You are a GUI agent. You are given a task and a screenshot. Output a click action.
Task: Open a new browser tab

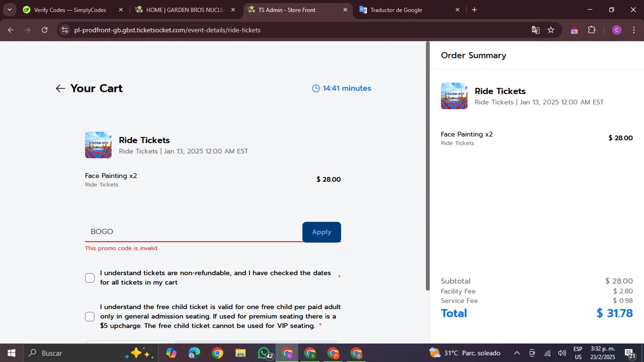(474, 10)
